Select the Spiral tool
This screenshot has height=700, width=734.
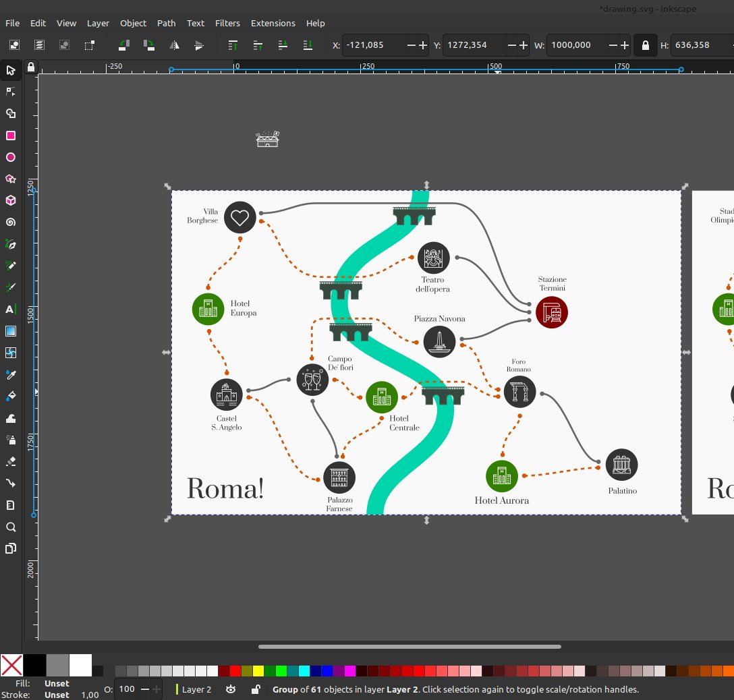click(11, 223)
